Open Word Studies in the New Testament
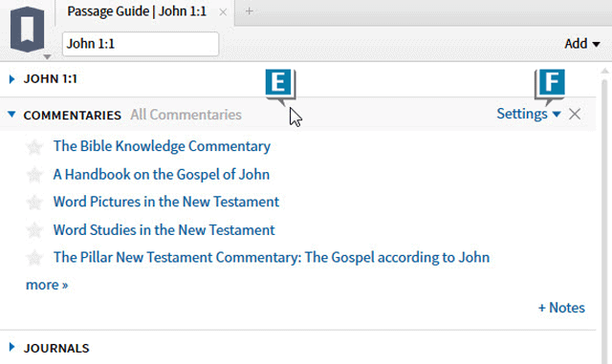This screenshot has height=364, width=612. (164, 230)
